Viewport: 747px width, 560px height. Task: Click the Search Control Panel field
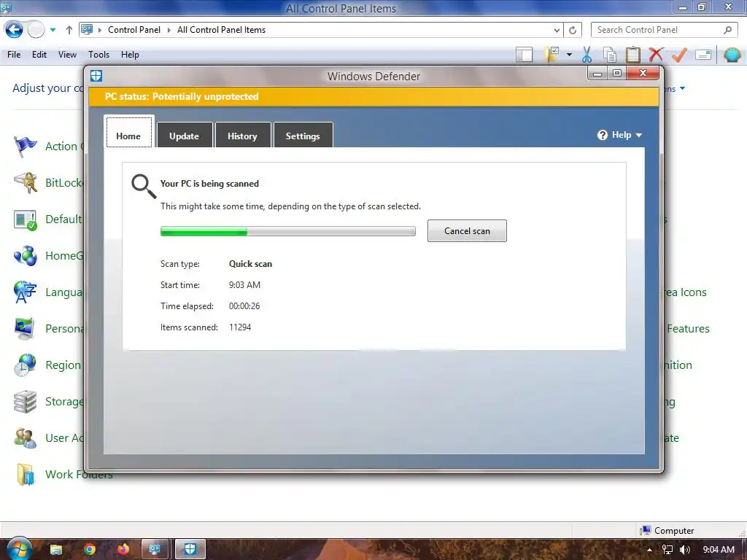pos(664,29)
